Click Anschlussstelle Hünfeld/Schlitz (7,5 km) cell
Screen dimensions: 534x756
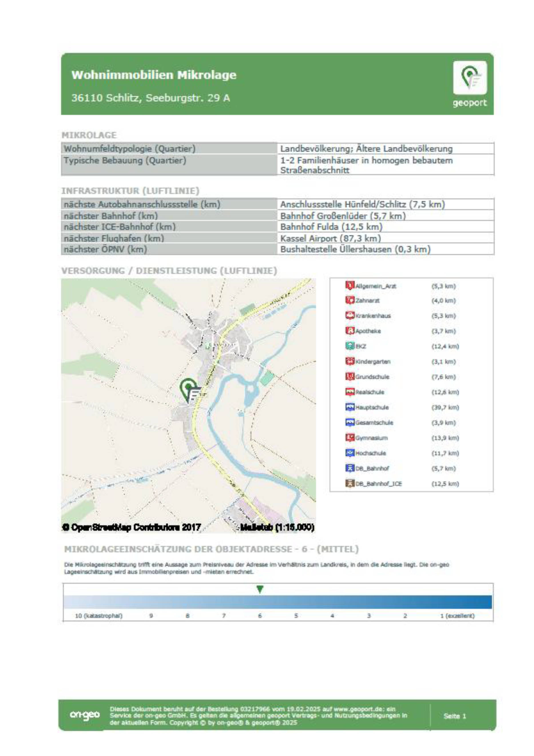point(386,204)
